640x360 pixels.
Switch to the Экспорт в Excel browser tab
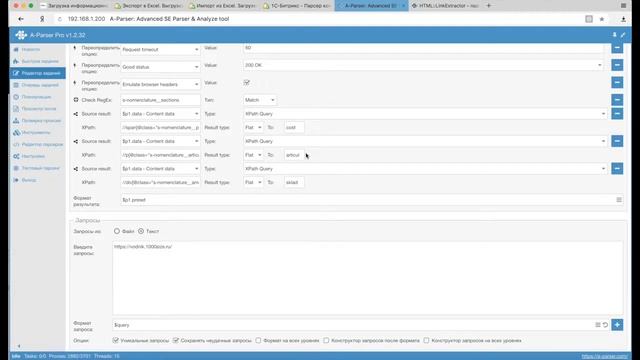point(149,6)
